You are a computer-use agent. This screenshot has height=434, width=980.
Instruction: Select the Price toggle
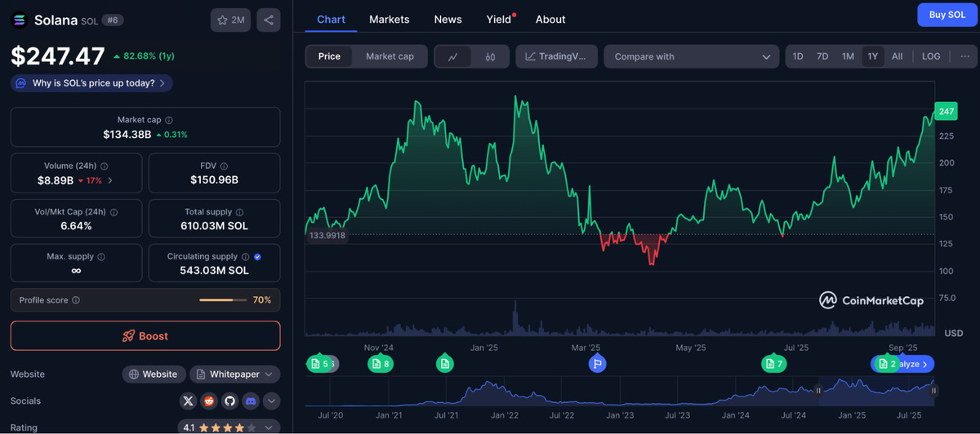(329, 56)
